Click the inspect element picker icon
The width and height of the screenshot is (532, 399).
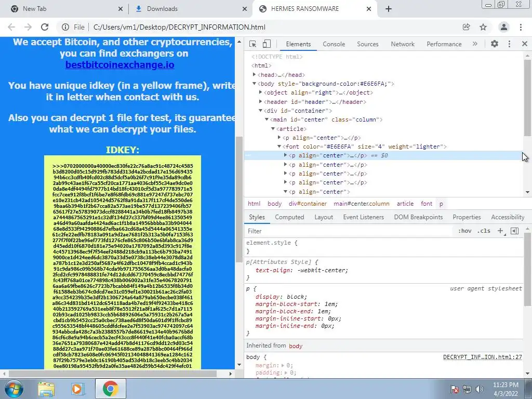tap(252, 44)
